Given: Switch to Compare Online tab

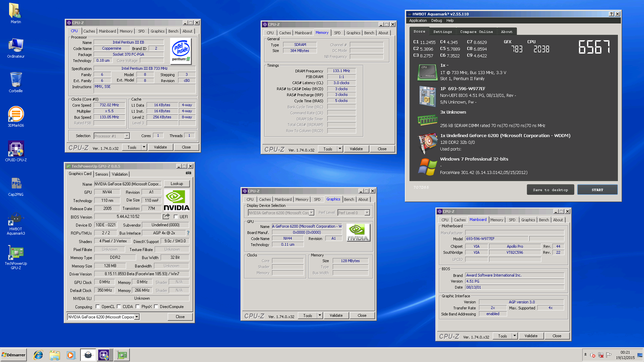Looking at the screenshot, I should pyautogui.click(x=476, y=32).
